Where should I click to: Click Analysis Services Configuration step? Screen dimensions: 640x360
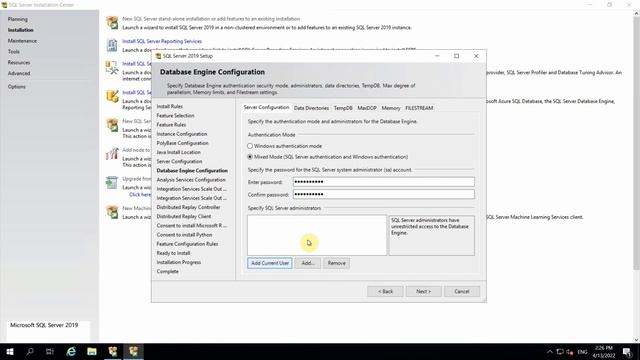point(191,180)
